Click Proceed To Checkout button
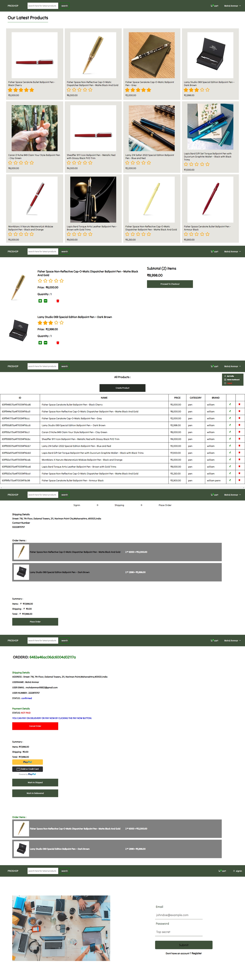The width and height of the screenshot is (245, 980). click(170, 284)
